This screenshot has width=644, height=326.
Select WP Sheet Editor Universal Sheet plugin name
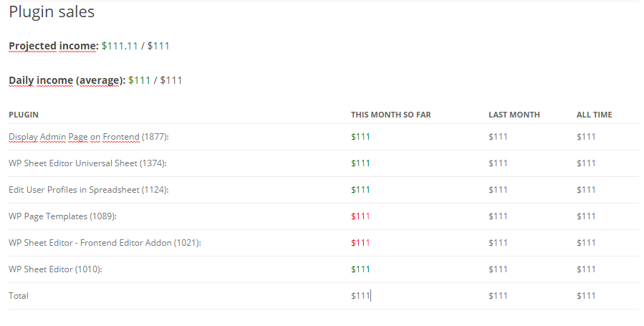tap(87, 163)
